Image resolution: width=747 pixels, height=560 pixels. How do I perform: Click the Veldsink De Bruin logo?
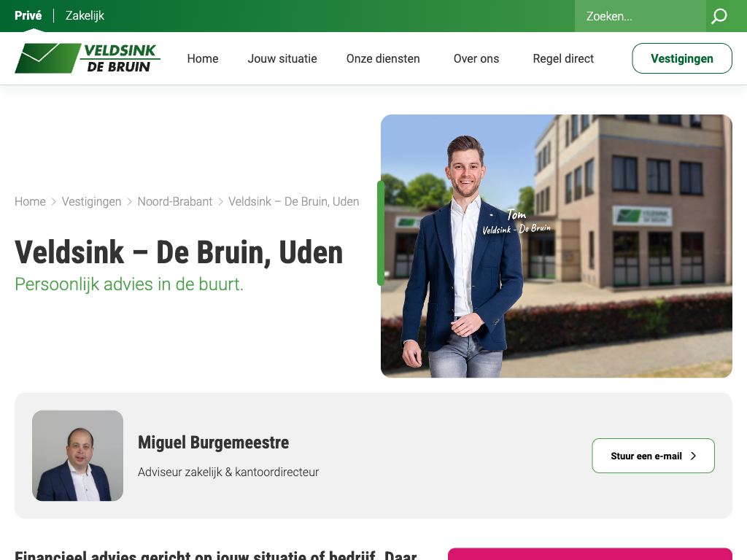pos(88,58)
